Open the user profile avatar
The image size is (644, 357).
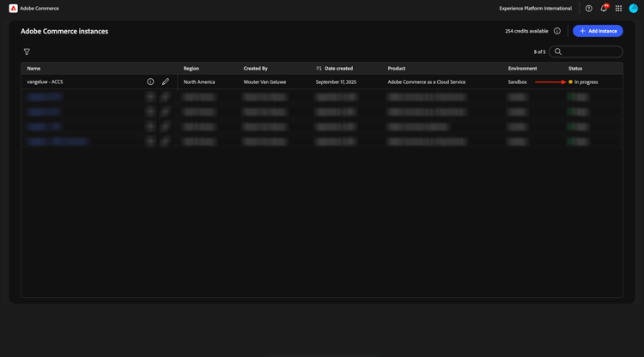(634, 9)
